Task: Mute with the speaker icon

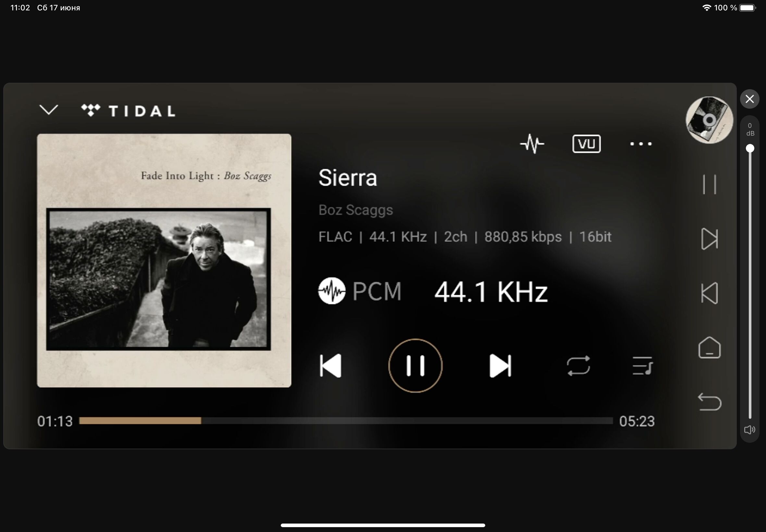Action: [x=750, y=430]
